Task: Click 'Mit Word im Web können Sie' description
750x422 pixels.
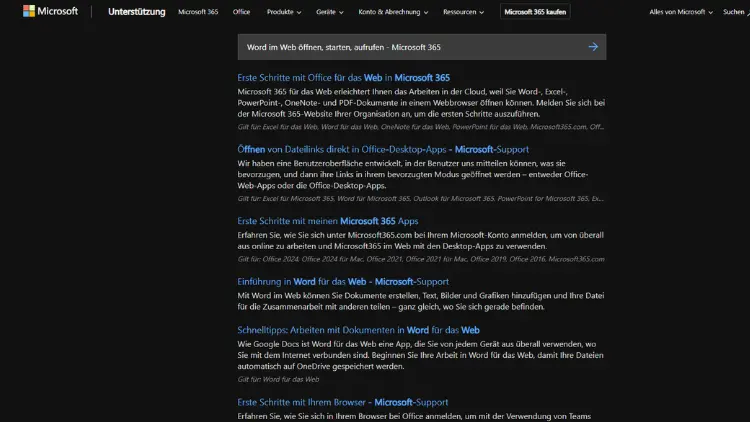Action: coord(421,301)
